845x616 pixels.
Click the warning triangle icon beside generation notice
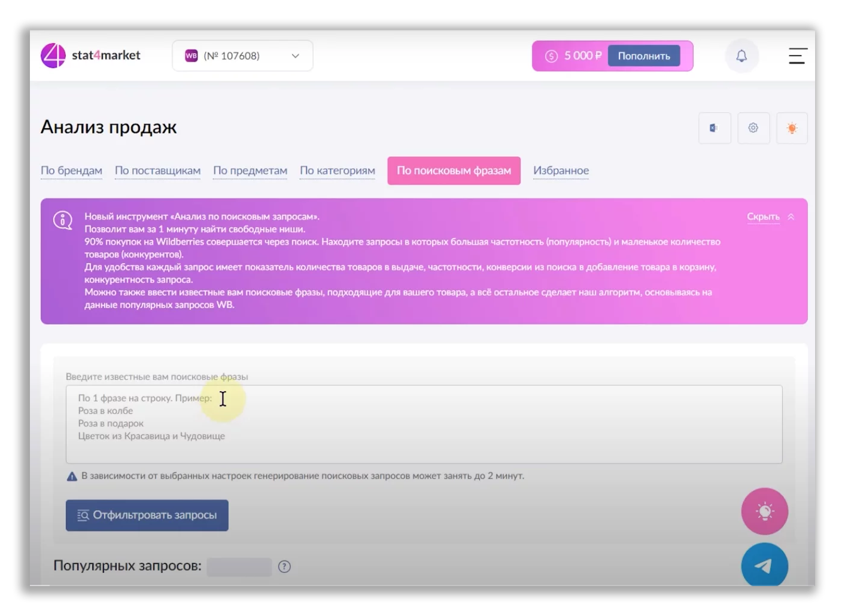point(72,477)
